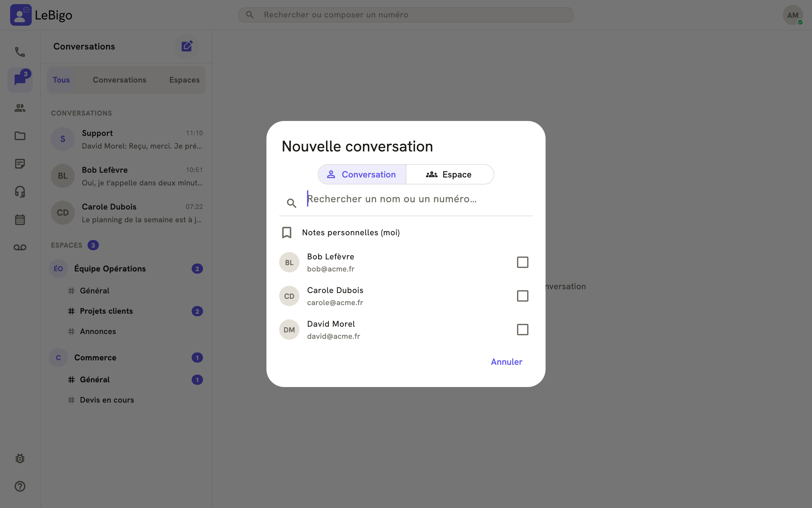This screenshot has width=812, height=508.
Task: Open the contacts people sidebar icon
Action: (20, 108)
